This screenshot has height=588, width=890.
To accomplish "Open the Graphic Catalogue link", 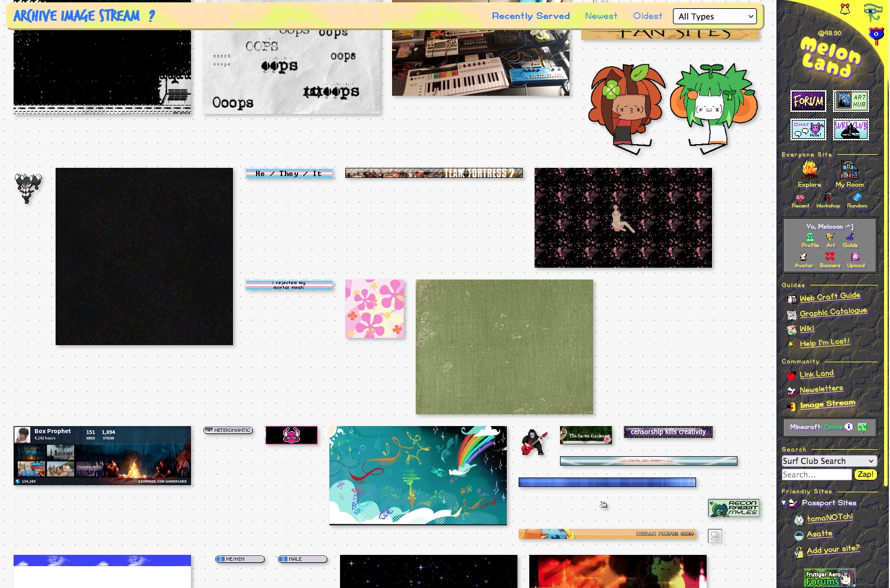I will tap(833, 312).
